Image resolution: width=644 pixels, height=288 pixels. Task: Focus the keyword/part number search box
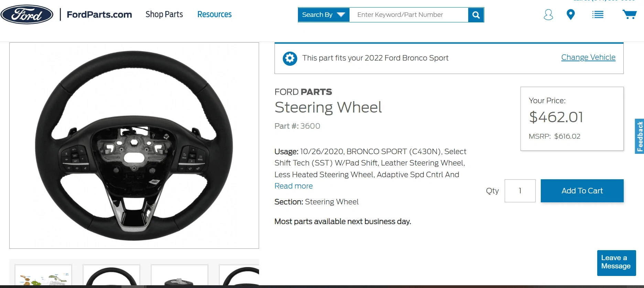[x=408, y=15]
